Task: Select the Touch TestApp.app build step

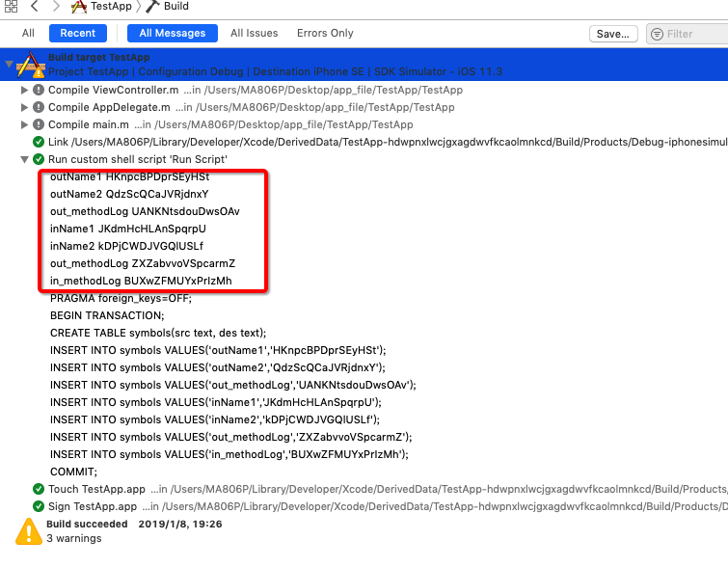Action: click(96, 489)
